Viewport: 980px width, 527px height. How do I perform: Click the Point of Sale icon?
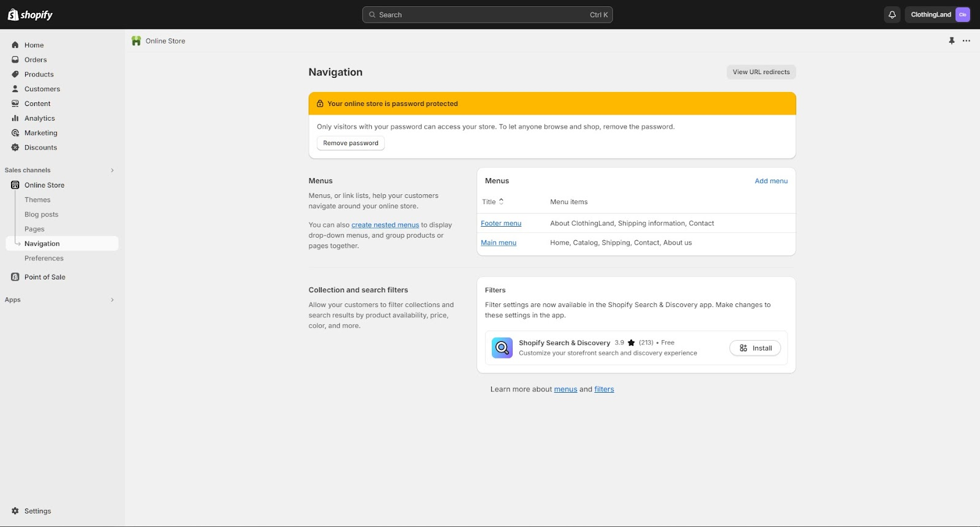[15, 277]
